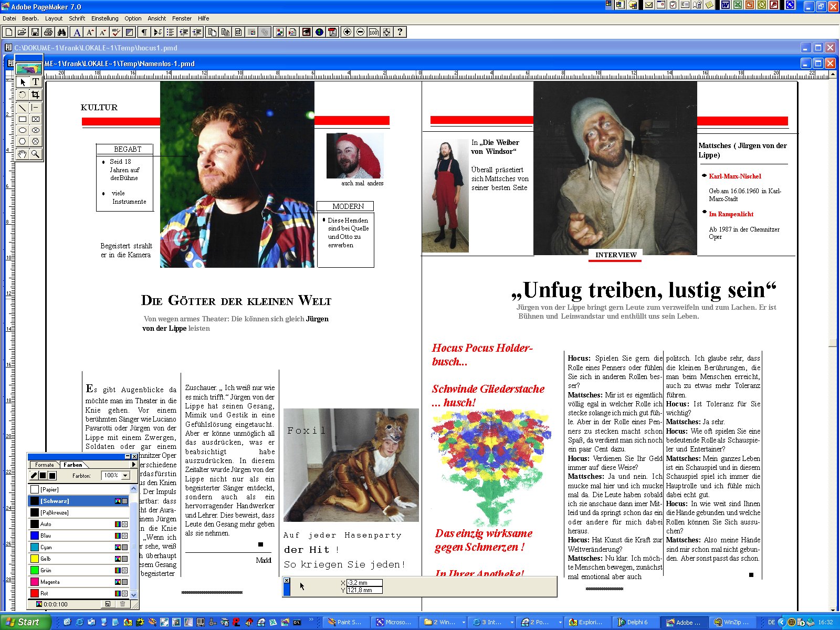Viewport: 840px width, 630px height.
Task: Choose the Ellipse tool
Action: coord(22,130)
